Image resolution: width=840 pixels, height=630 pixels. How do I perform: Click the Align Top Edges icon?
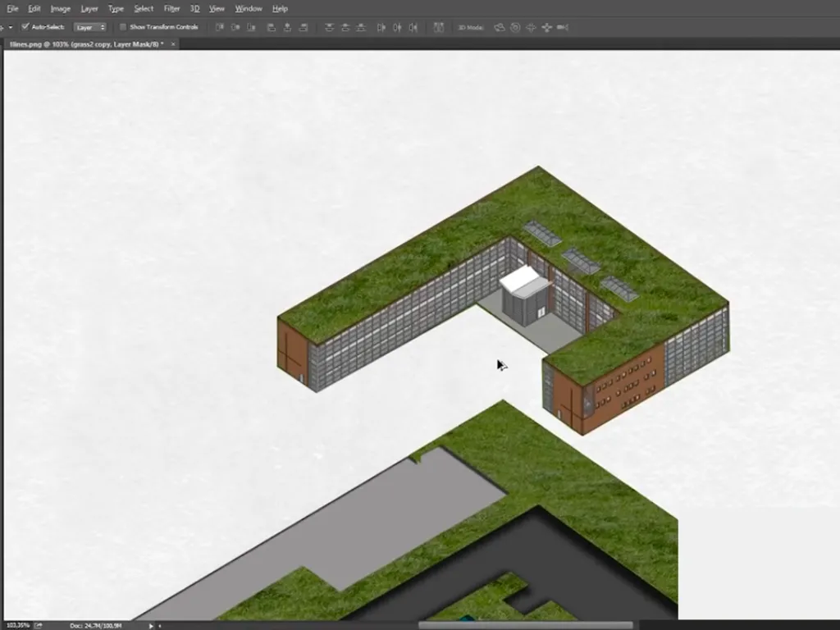pyautogui.click(x=220, y=27)
